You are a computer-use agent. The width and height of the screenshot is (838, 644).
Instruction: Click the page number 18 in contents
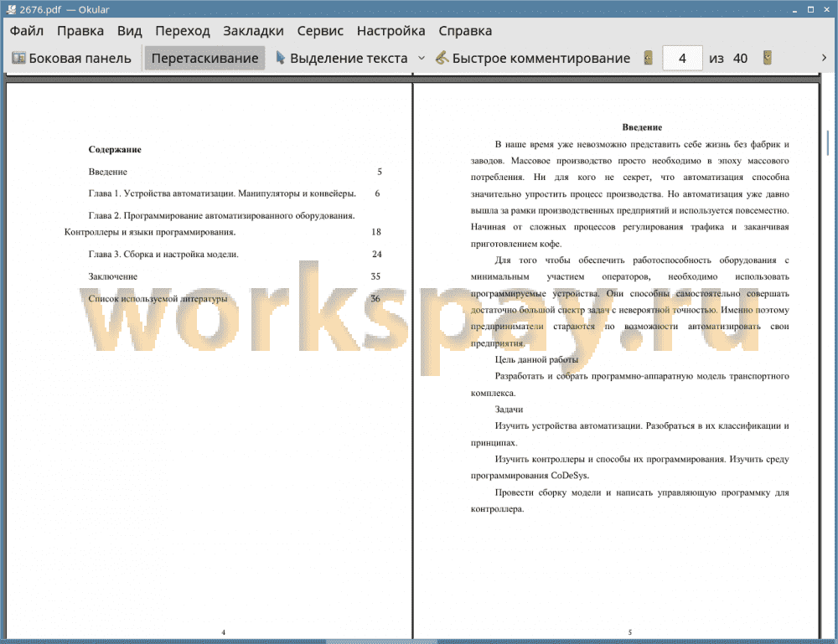pos(376,232)
